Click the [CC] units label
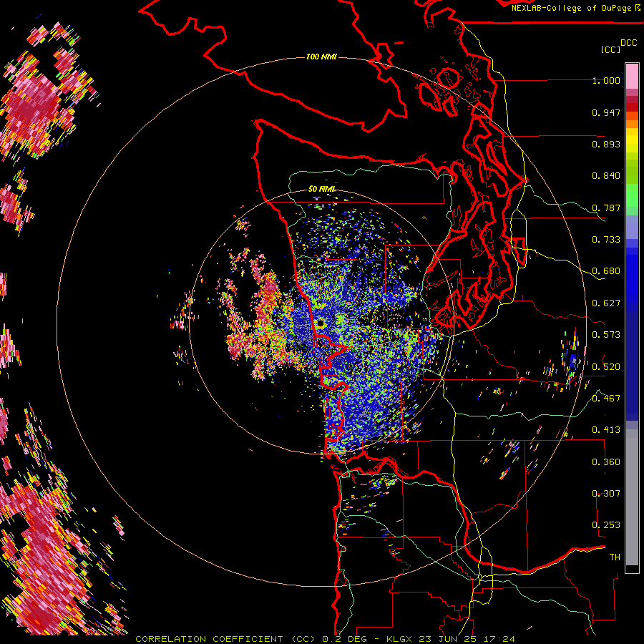644x644 pixels. (610, 49)
